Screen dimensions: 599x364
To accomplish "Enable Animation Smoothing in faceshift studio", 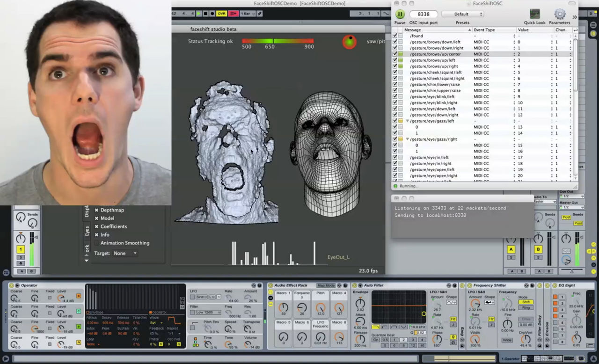I will tap(96, 243).
